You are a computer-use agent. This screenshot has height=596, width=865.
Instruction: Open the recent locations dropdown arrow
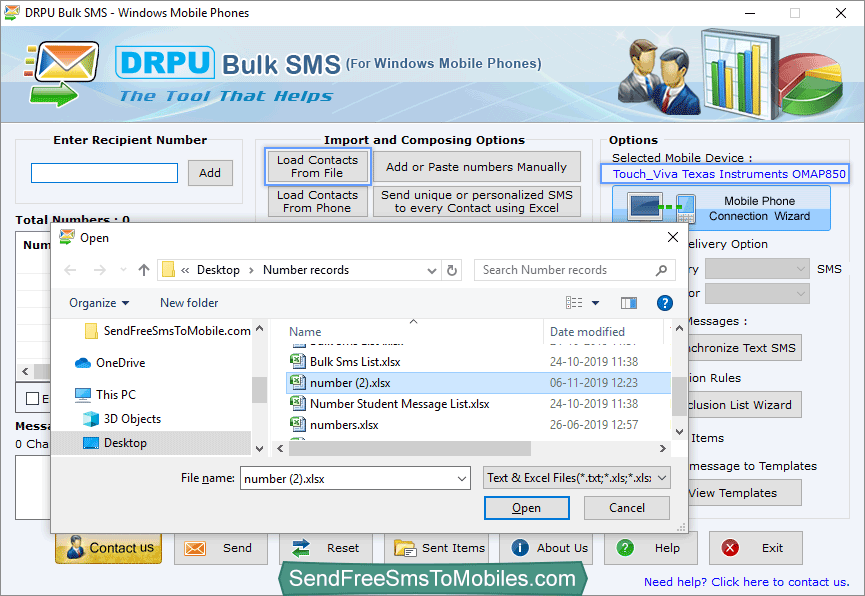(x=124, y=270)
